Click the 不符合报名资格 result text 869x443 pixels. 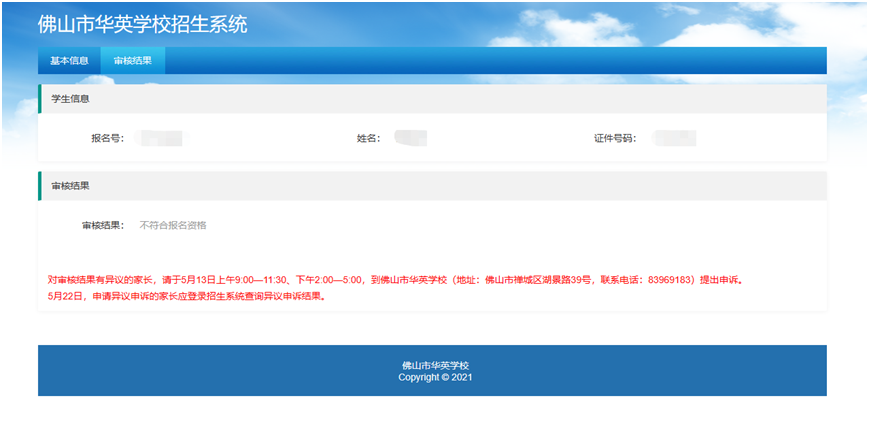pos(173,226)
